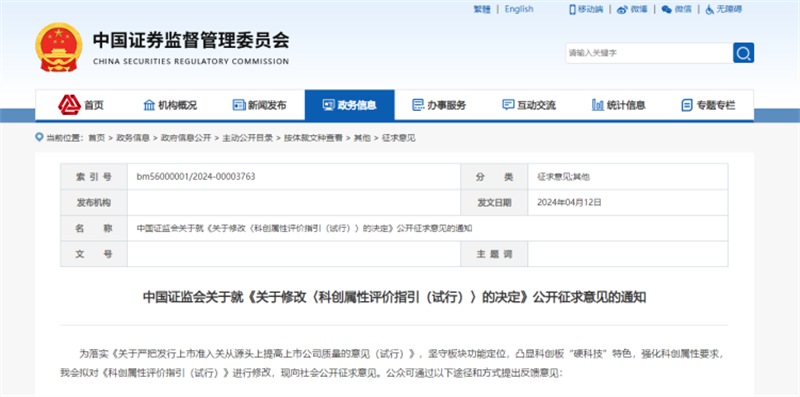
Task: Click the national emblem logo
Action: pos(59,47)
